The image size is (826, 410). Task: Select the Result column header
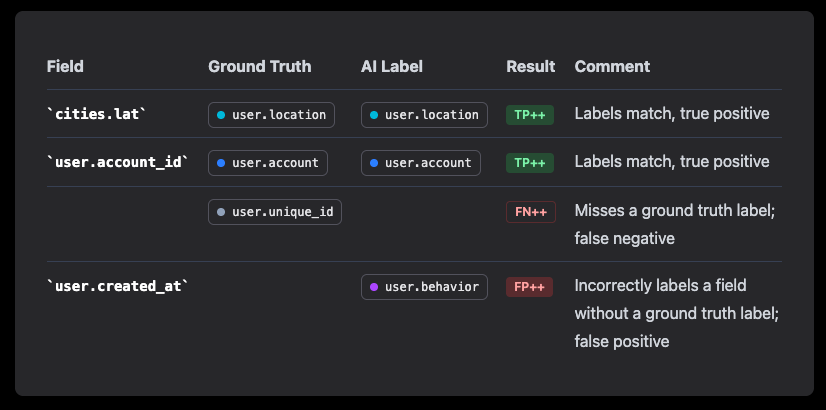530,67
